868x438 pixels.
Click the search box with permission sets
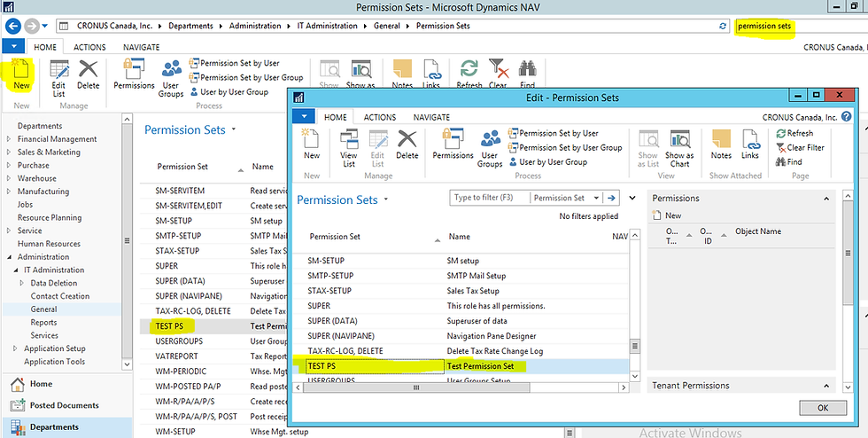[800, 26]
